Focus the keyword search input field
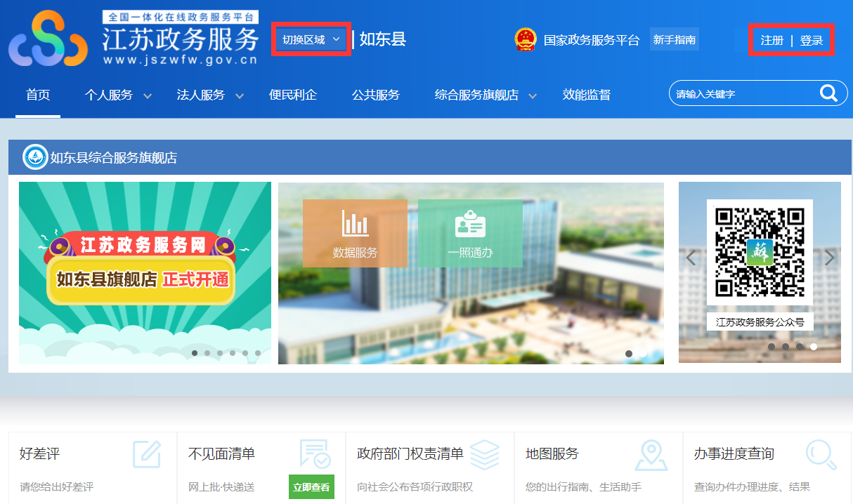The width and height of the screenshot is (853, 504). (x=745, y=93)
